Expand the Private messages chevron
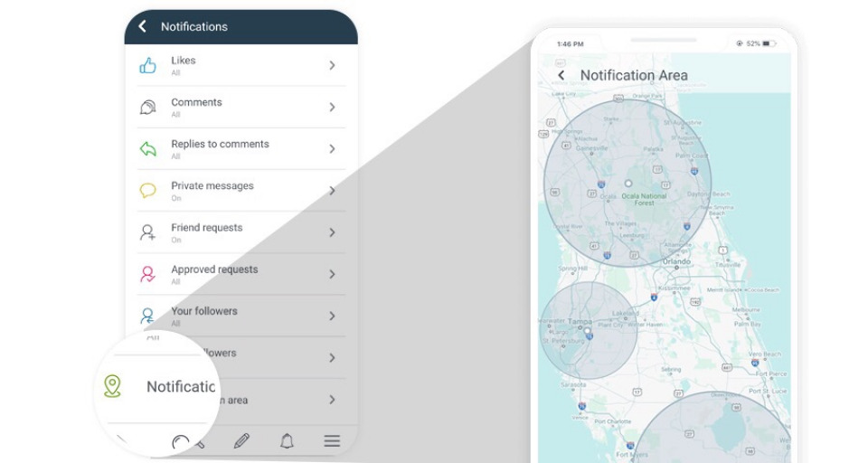Image resolution: width=868 pixels, height=463 pixels. tap(332, 191)
